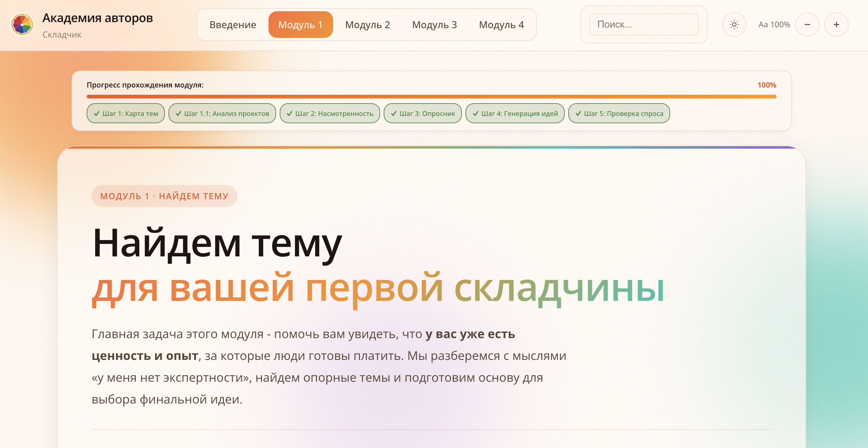This screenshot has height=448, width=868.
Task: Toggle Шаг 1.1: Анализ проектов step chip
Action: tap(222, 114)
